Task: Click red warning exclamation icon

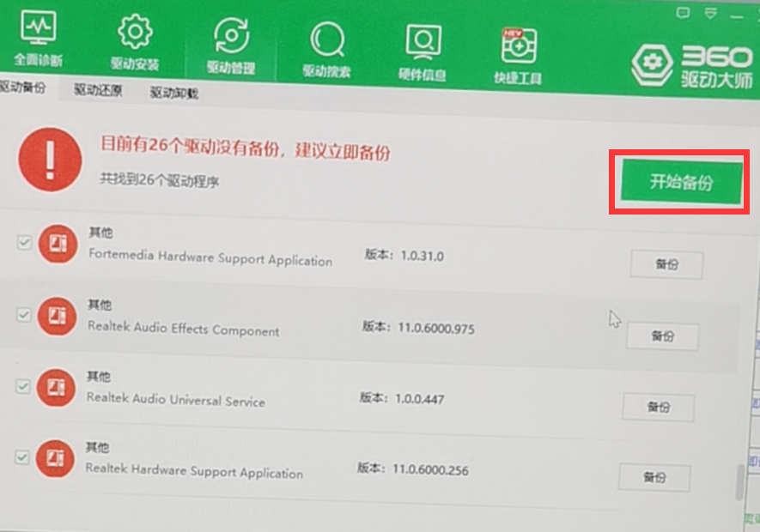Action: coord(50,160)
